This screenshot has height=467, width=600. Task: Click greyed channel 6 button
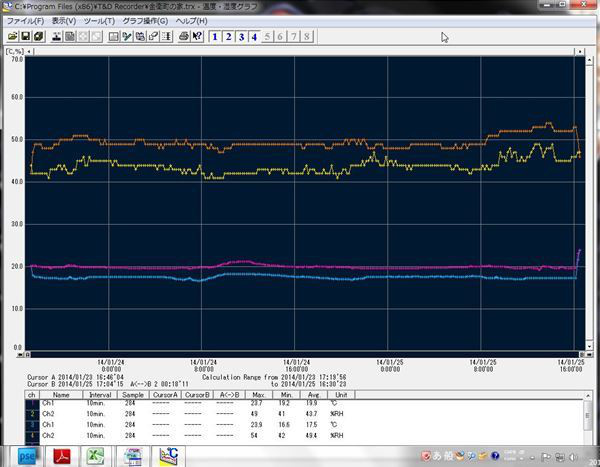(280, 37)
